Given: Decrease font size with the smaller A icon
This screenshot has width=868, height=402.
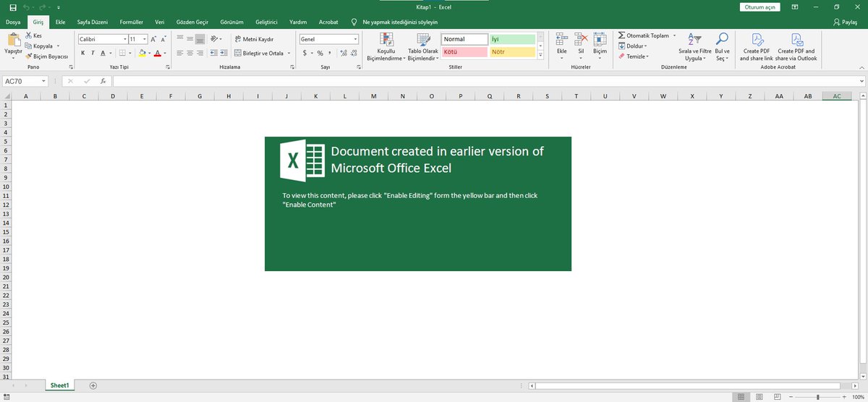Looking at the screenshot, I should (x=164, y=39).
